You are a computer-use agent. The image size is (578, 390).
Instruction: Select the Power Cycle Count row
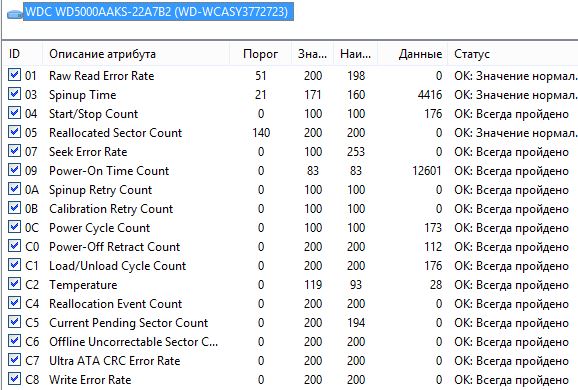coord(290,228)
